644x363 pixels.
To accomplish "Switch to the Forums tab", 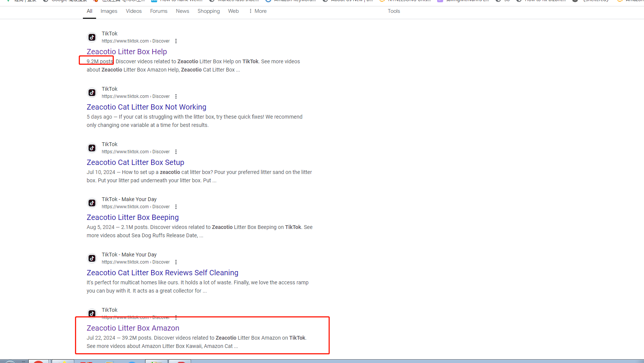I will click(x=159, y=11).
